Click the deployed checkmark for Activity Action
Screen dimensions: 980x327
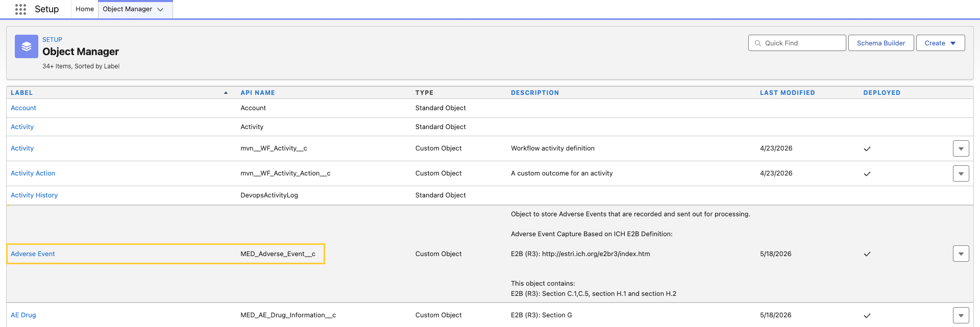(x=867, y=174)
